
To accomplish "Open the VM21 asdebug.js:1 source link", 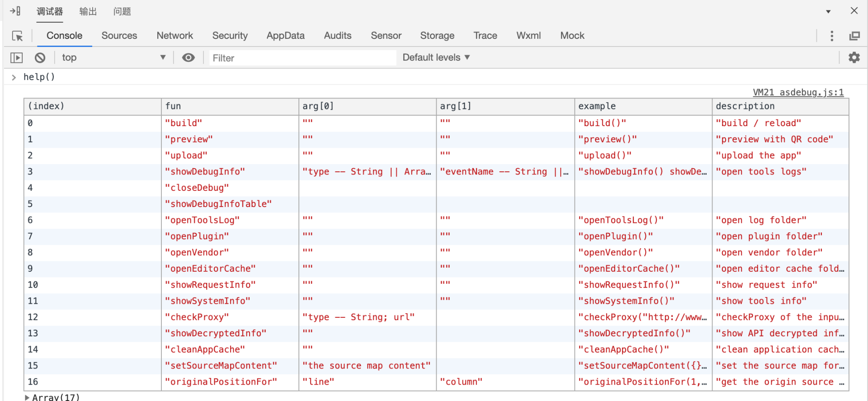I will coord(798,92).
